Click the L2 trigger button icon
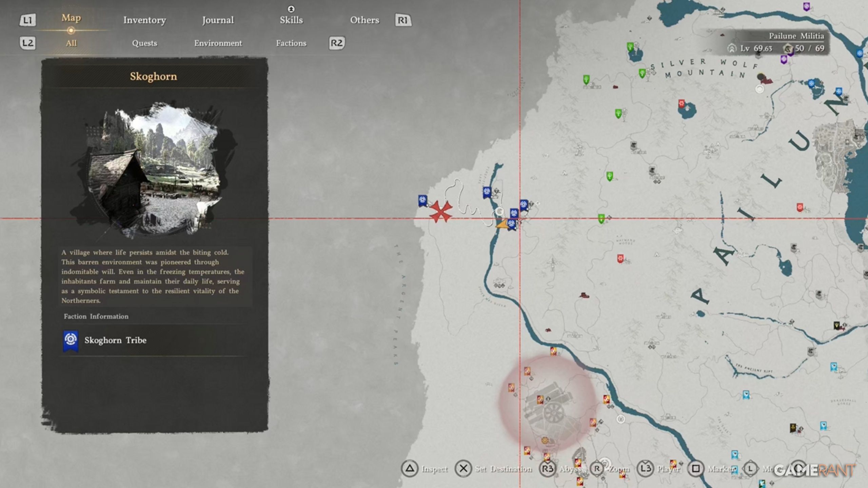868x488 pixels. [27, 43]
